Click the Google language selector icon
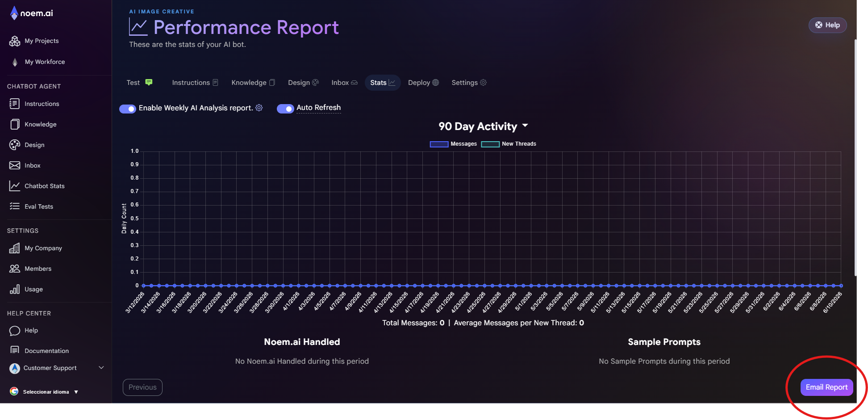Image resolution: width=868 pixels, height=420 pixels. 14,391
